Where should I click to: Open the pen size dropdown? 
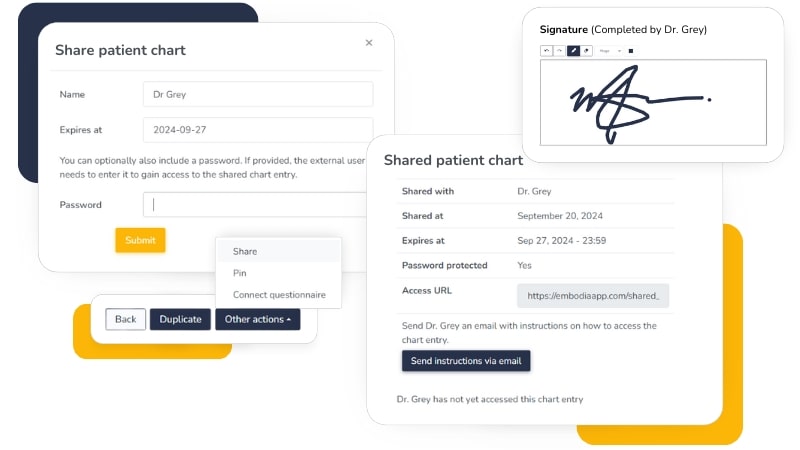point(609,50)
